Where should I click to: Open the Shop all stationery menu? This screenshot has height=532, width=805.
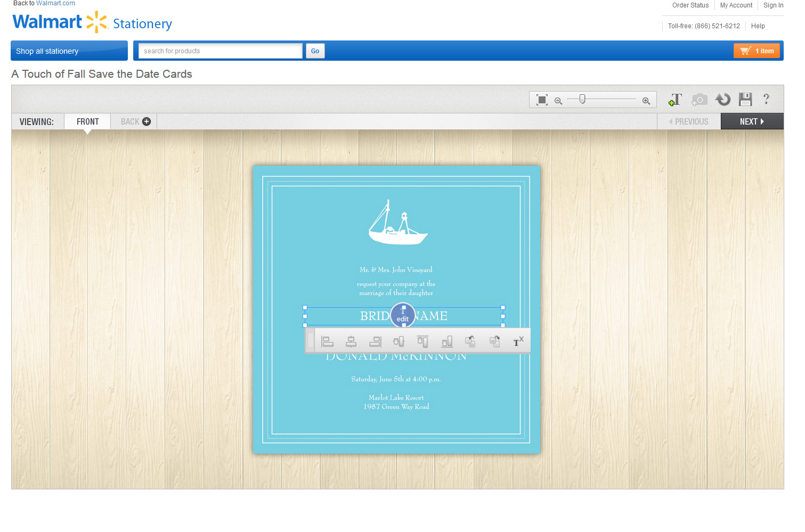69,51
